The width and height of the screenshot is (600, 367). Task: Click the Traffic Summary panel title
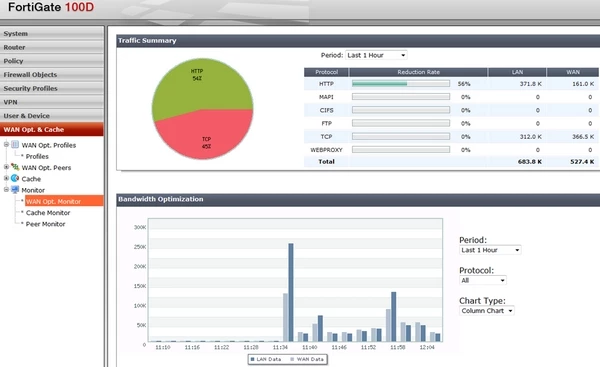point(147,41)
